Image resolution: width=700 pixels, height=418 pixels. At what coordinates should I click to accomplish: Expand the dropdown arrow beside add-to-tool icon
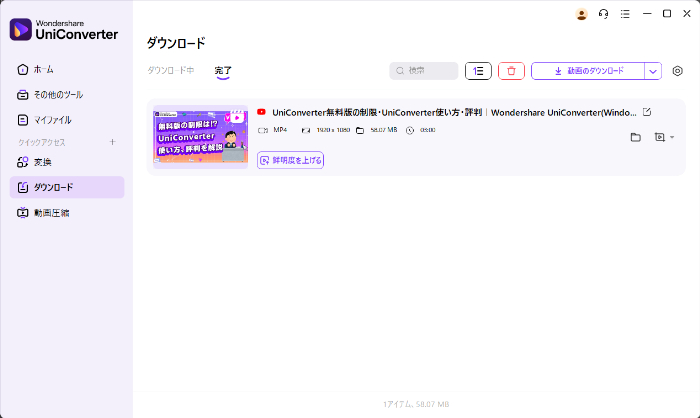click(x=672, y=137)
